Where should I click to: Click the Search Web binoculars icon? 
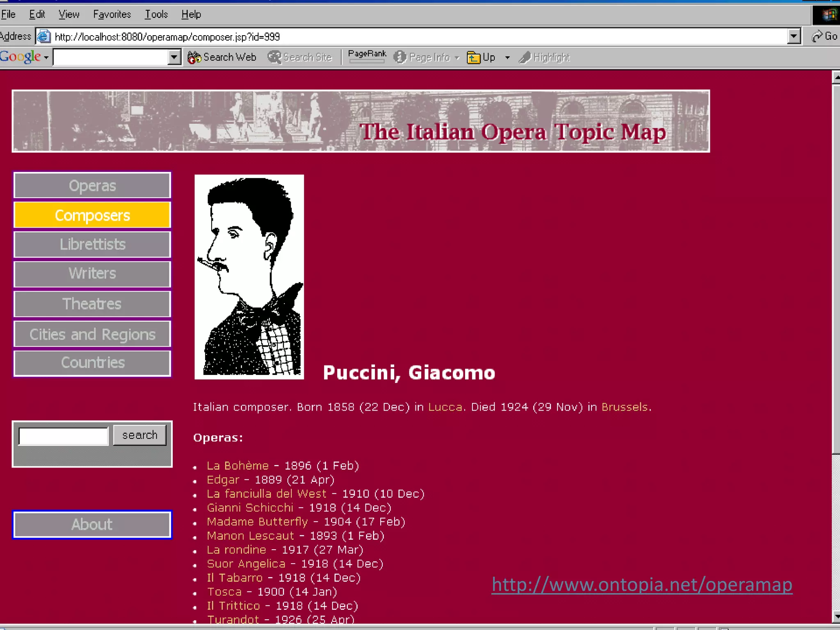pyautogui.click(x=194, y=57)
